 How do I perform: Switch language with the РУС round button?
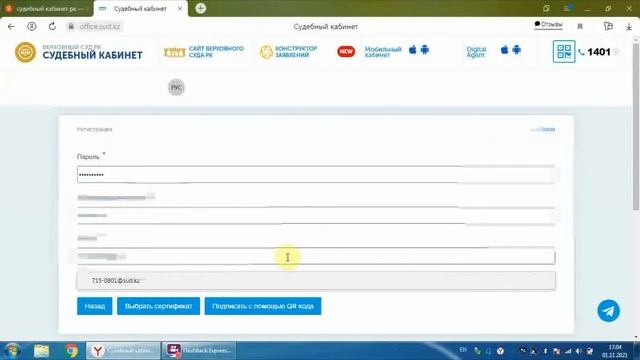[x=176, y=87]
